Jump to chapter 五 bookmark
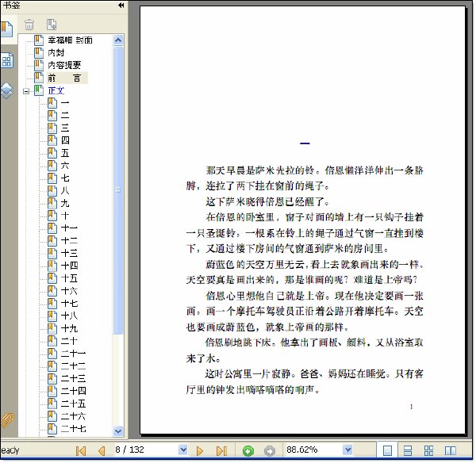 point(65,153)
